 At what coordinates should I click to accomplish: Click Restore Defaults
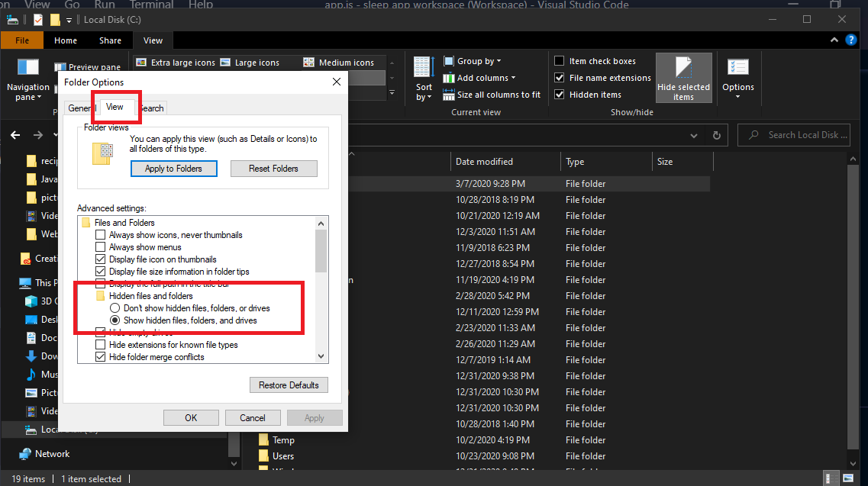coord(289,385)
